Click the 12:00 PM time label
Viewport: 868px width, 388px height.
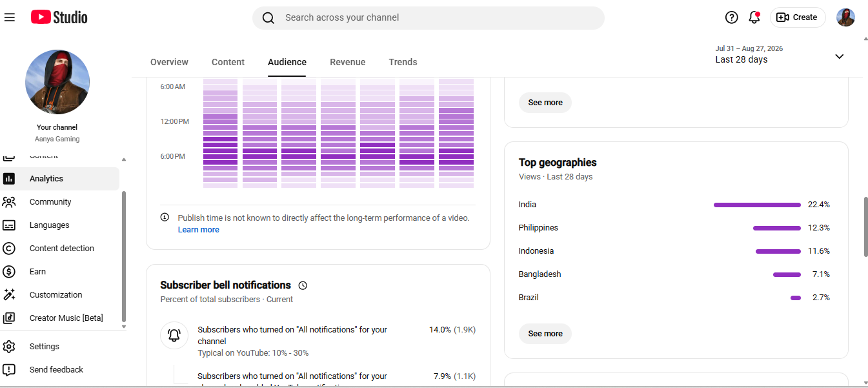(175, 121)
